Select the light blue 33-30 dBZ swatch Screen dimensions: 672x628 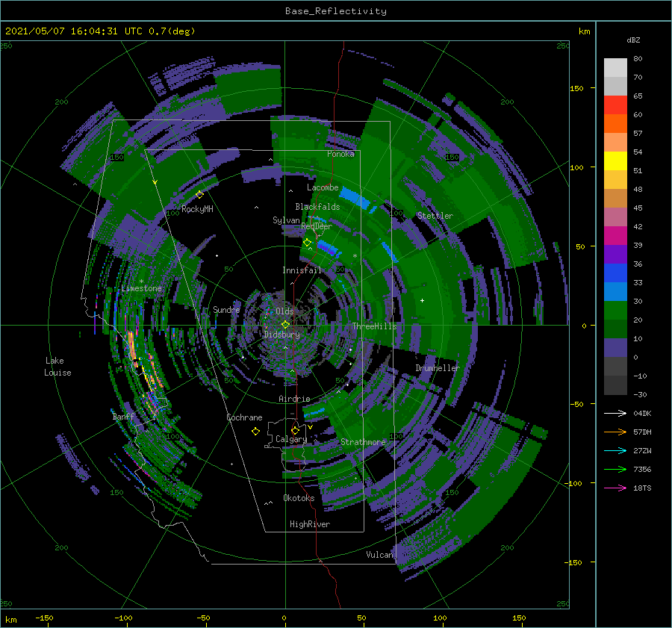[x=615, y=291]
